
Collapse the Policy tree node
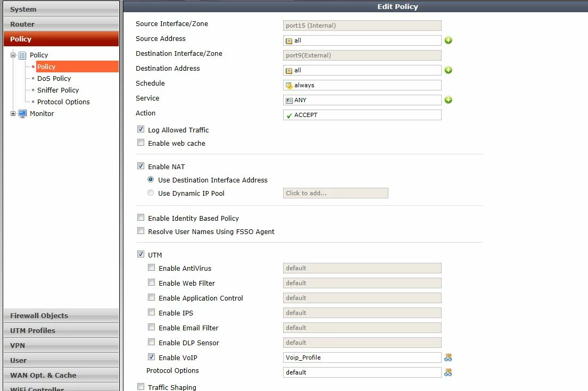pos(13,55)
